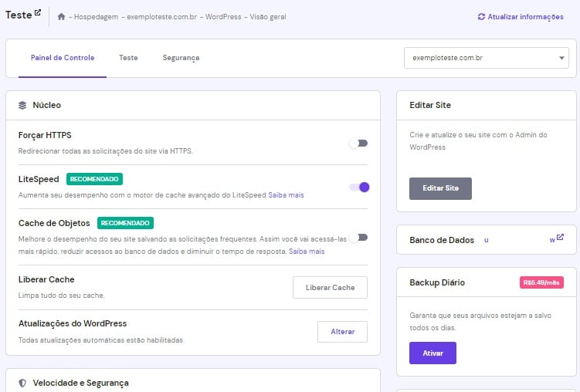The image size is (580, 392).
Task: Click the Editar Site card heading
Action: click(x=430, y=105)
